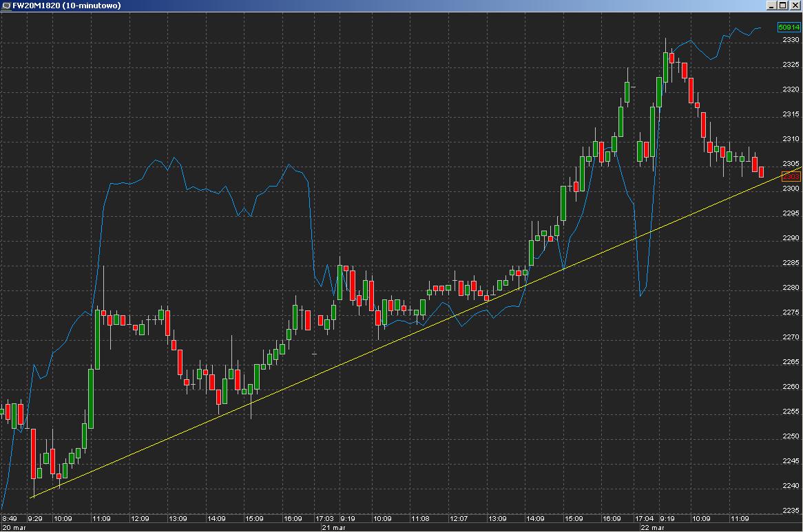Click the 2325 price axis label
This screenshot has height=532, width=803.
(791, 65)
